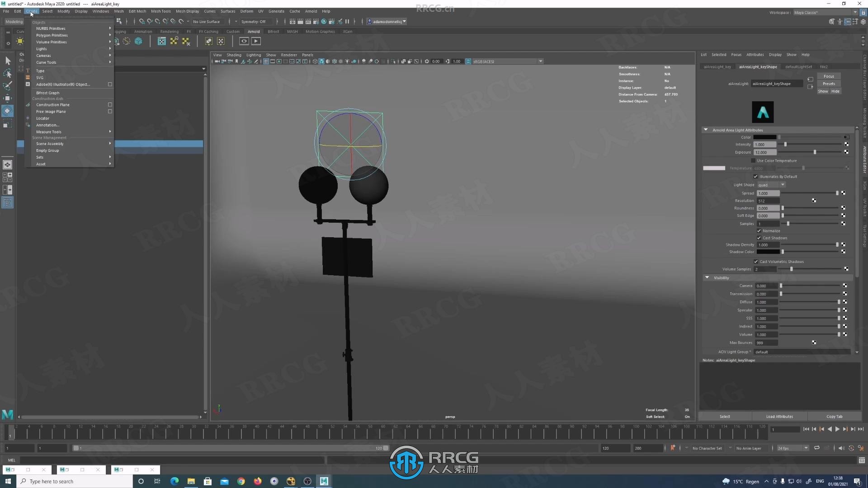The width and height of the screenshot is (868, 488).
Task: Toggle the Normalize checkbox
Action: 759,230
